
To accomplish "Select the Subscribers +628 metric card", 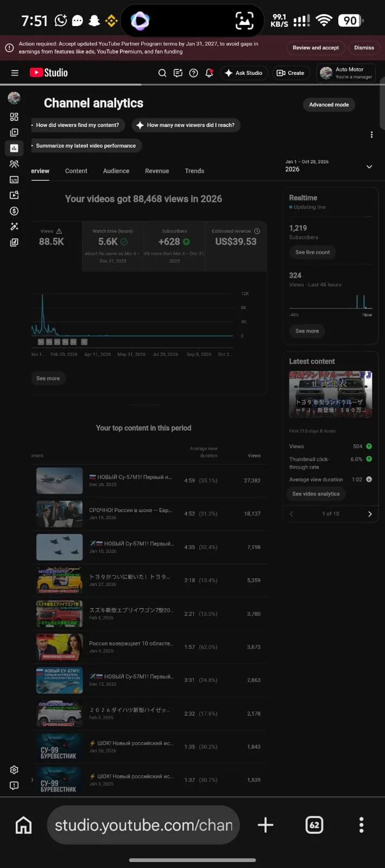I will tap(174, 246).
